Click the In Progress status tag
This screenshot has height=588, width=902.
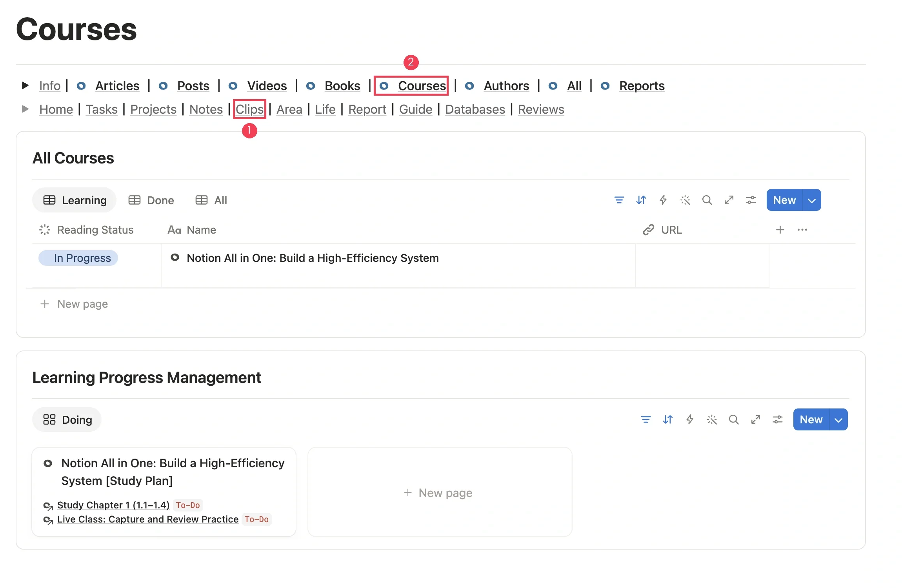coord(78,258)
